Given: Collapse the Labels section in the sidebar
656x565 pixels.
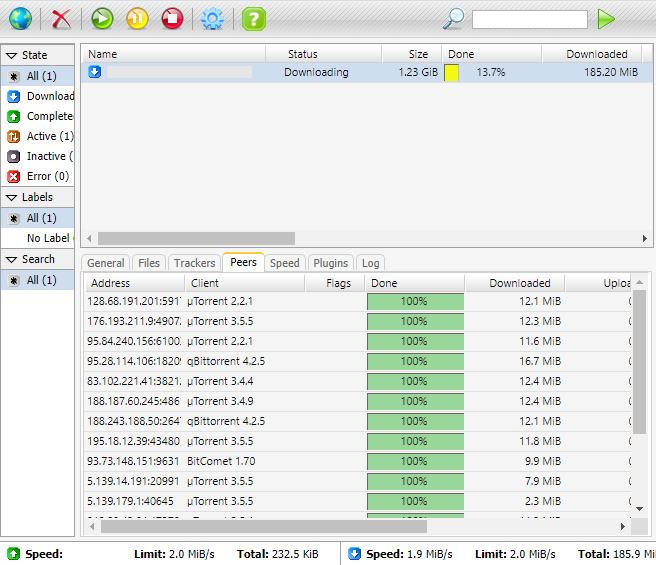Looking at the screenshot, I should tap(11, 198).
